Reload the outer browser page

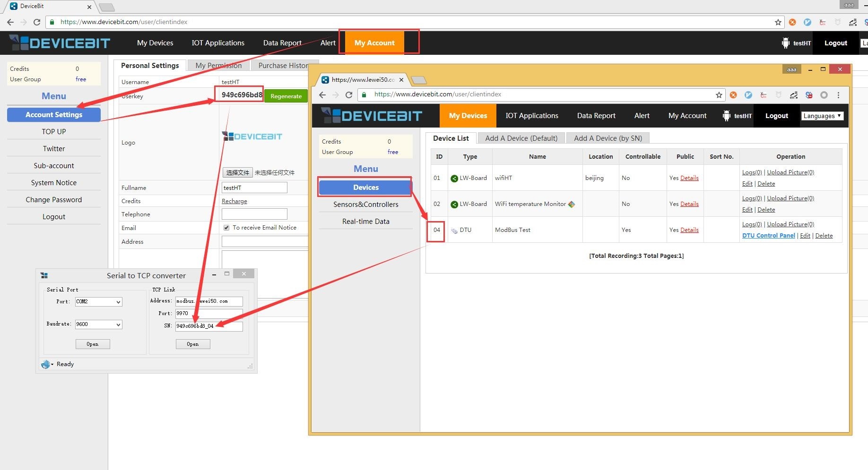(x=37, y=22)
